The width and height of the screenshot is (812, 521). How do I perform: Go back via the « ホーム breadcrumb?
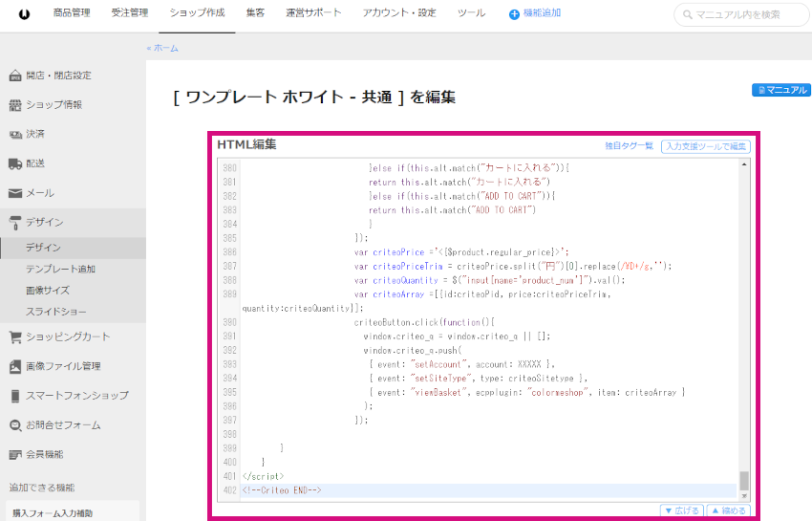[x=162, y=48]
